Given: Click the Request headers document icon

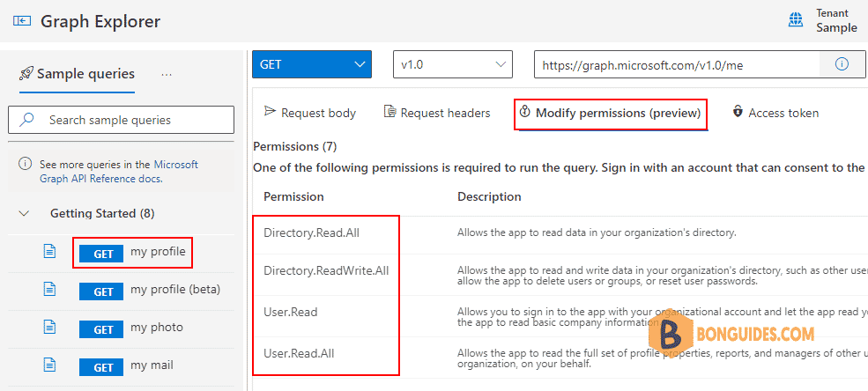Looking at the screenshot, I should click(x=390, y=112).
